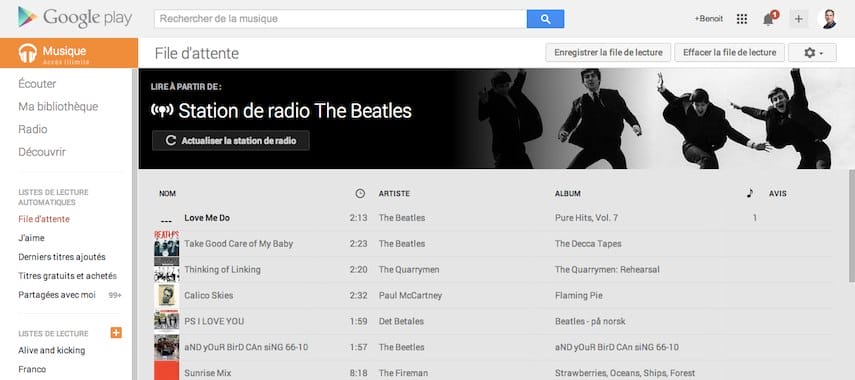Screen dimensions: 855x380
Task: Click the Google Play logo
Action: coord(75,18)
